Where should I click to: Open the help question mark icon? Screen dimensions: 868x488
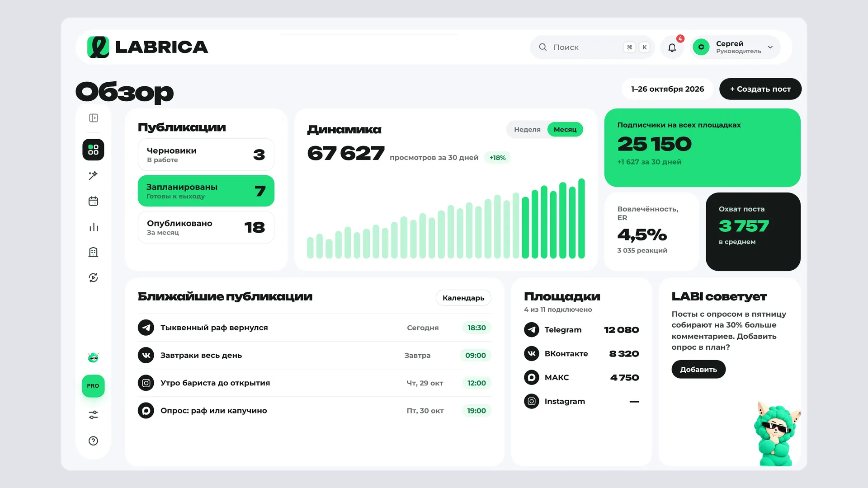[x=93, y=441]
